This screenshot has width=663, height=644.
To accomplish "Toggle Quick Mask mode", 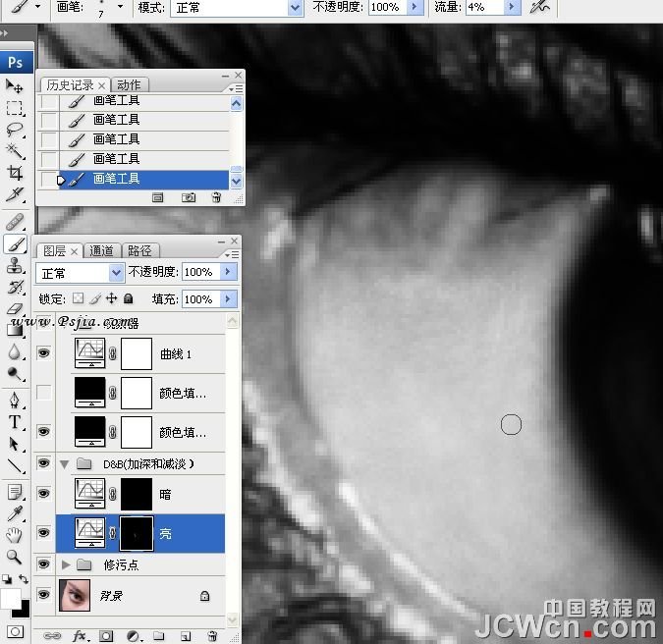I will [15, 632].
